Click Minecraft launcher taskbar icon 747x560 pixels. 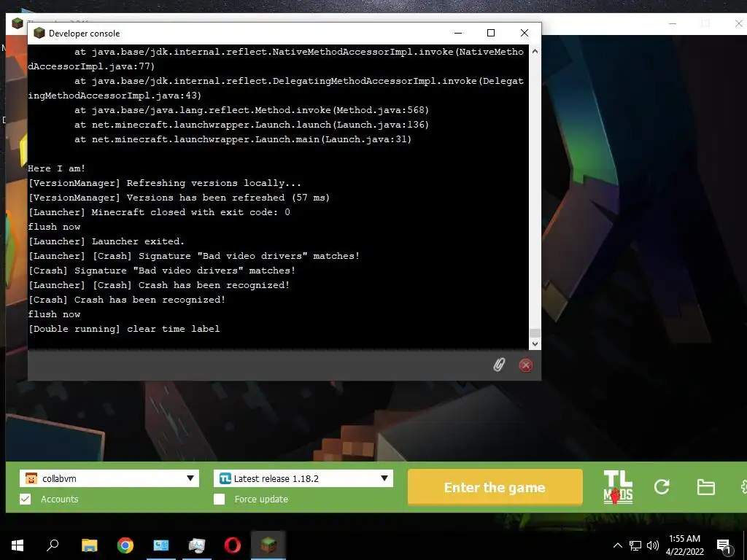pos(268,545)
